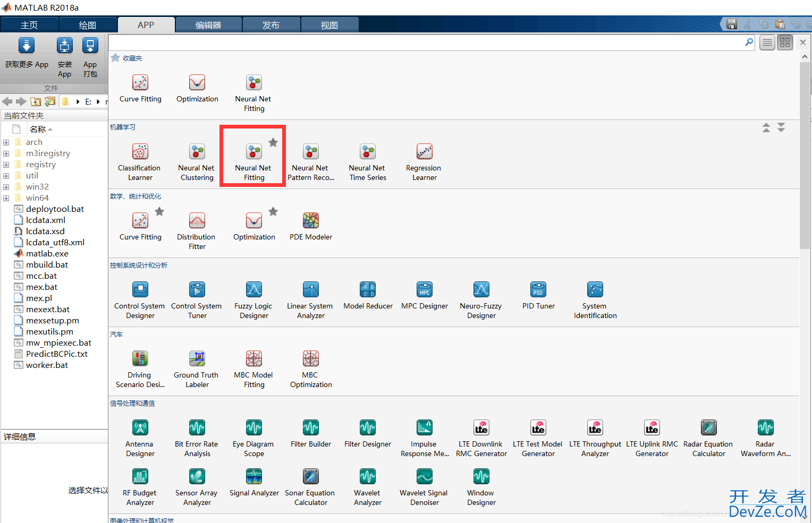Image resolution: width=812 pixels, height=523 pixels.
Task: Open Distribution Fitter app
Action: click(x=197, y=231)
